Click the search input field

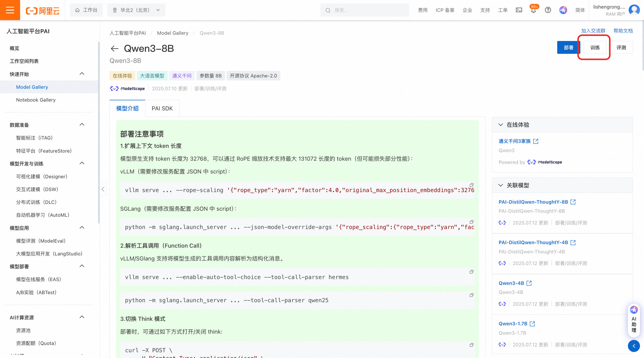[365, 10]
